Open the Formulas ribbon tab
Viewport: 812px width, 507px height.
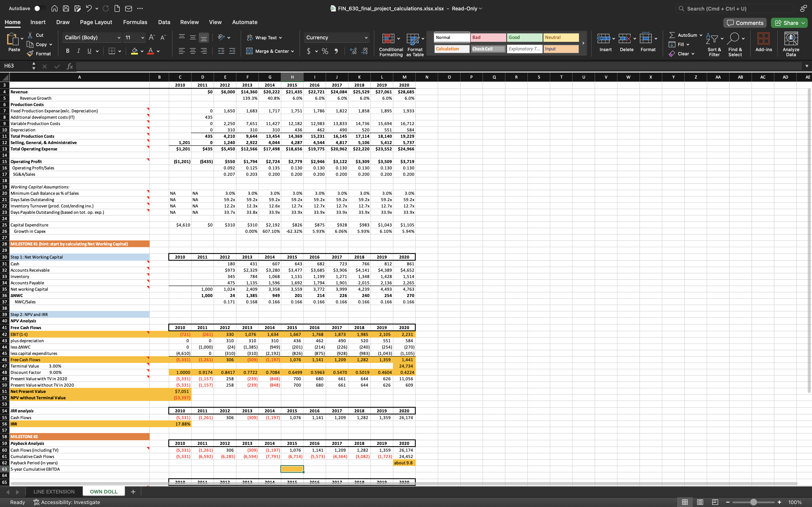tap(135, 22)
